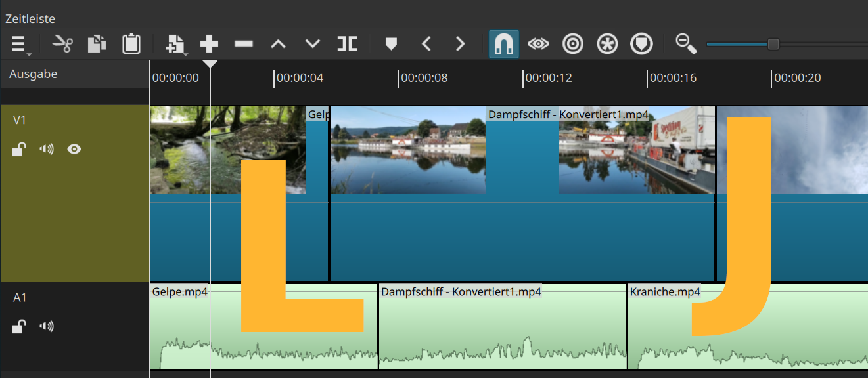Split clip at playhead icon

click(x=347, y=44)
